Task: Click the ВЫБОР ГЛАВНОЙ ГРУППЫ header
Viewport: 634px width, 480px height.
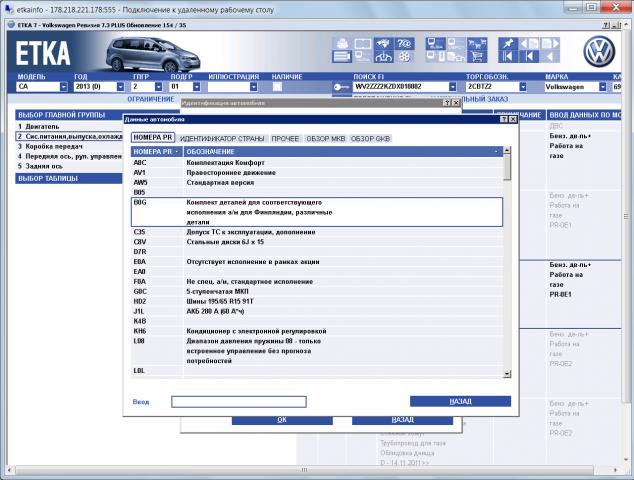Action: 69,115
